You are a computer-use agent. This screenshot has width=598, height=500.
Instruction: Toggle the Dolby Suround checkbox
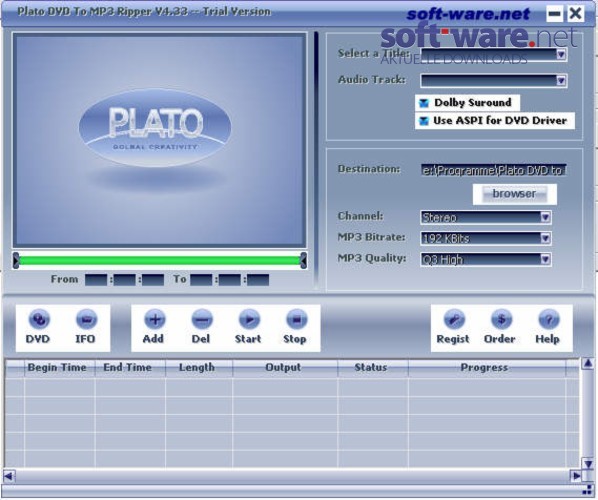[x=424, y=103]
